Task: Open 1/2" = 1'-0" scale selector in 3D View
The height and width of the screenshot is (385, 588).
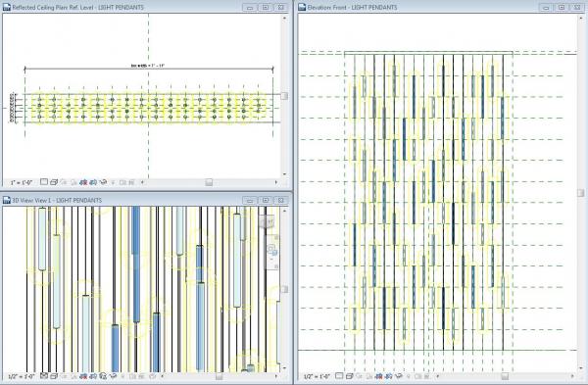Action: click(22, 376)
